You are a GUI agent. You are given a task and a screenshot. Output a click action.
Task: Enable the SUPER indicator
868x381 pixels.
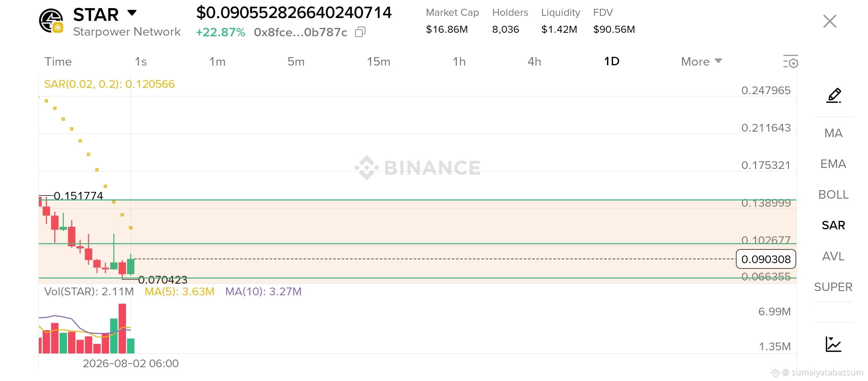tap(833, 287)
